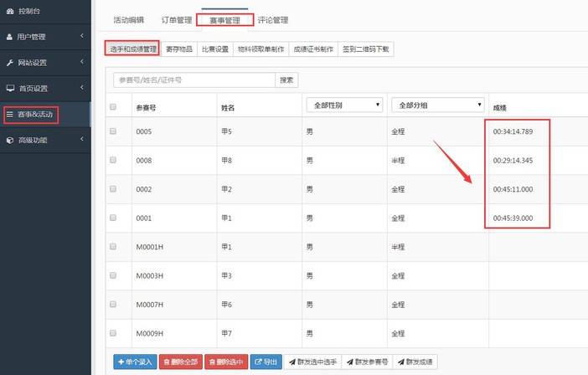Click the 用户管理 user icon
588x375 pixels.
(10, 37)
